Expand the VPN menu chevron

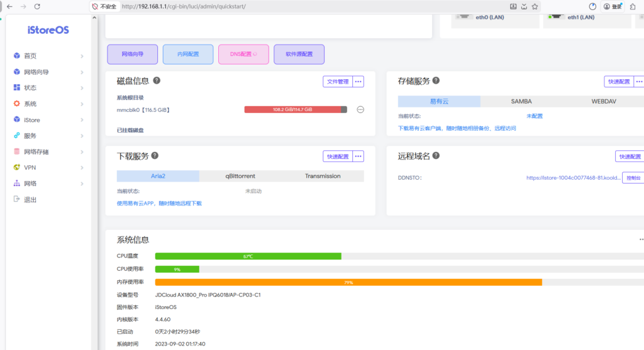pyautogui.click(x=82, y=167)
